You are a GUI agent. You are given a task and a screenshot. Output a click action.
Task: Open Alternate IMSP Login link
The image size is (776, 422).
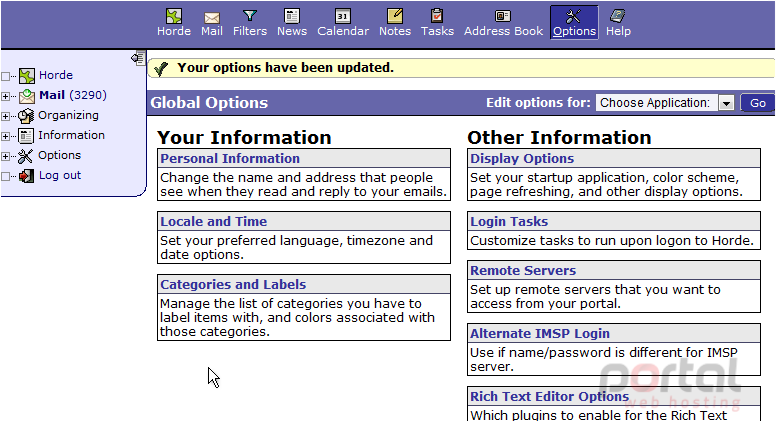[540, 333]
